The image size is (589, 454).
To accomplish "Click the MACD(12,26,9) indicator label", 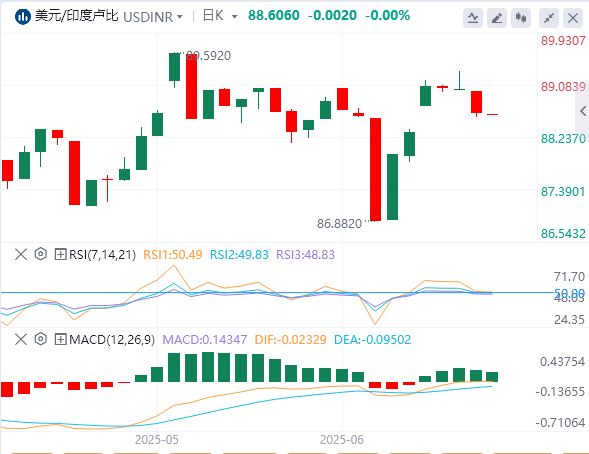I will pyautogui.click(x=112, y=340).
